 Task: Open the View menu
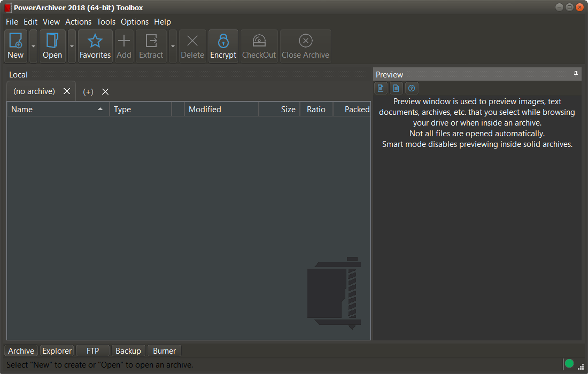tap(51, 22)
